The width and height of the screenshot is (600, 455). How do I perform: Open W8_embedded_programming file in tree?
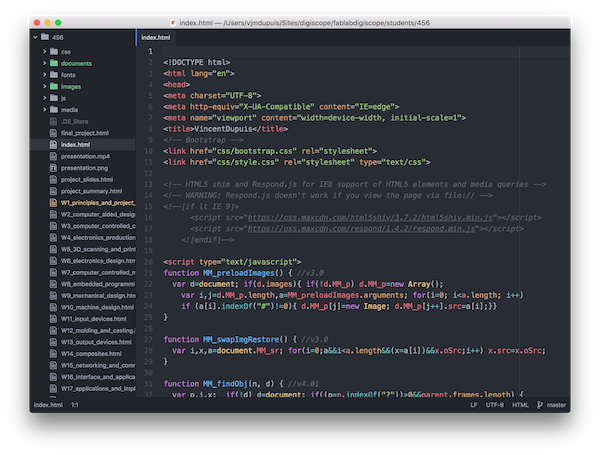[98, 284]
